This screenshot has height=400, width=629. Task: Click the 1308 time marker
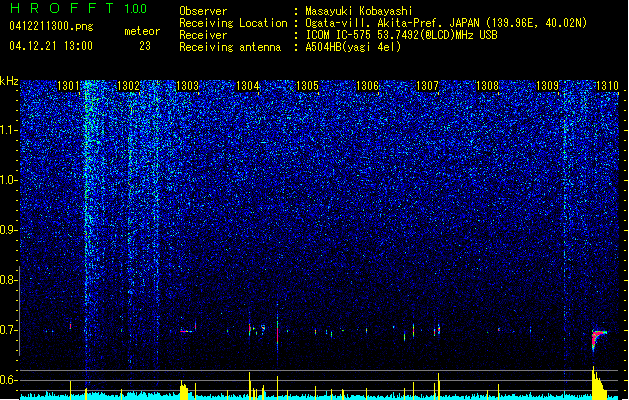pyautogui.click(x=487, y=85)
